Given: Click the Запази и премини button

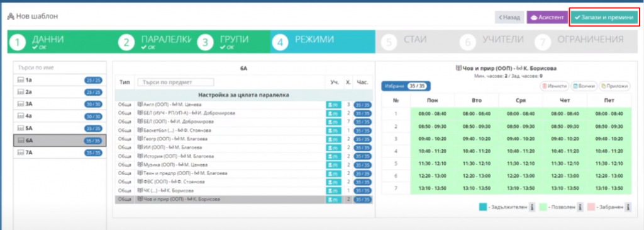Looking at the screenshot, I should [604, 18].
